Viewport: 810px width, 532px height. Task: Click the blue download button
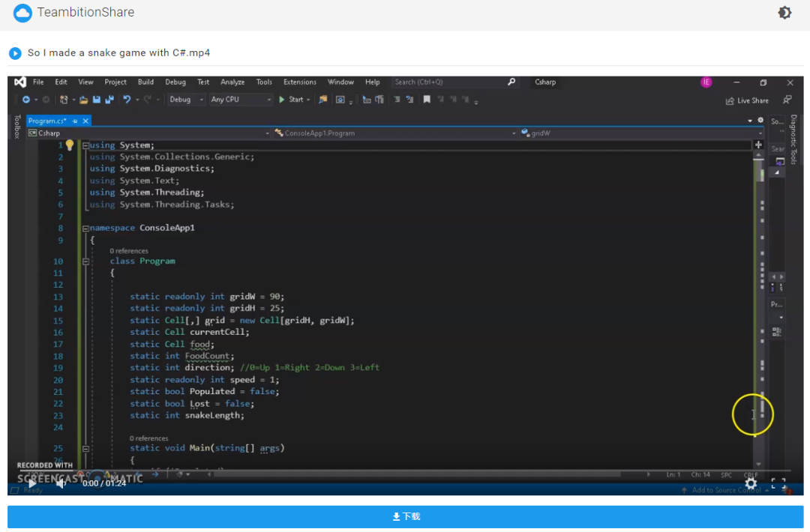click(405, 516)
